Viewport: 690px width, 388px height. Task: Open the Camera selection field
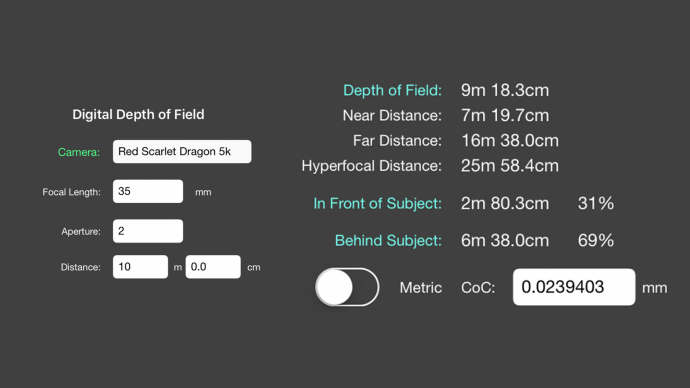(x=182, y=151)
